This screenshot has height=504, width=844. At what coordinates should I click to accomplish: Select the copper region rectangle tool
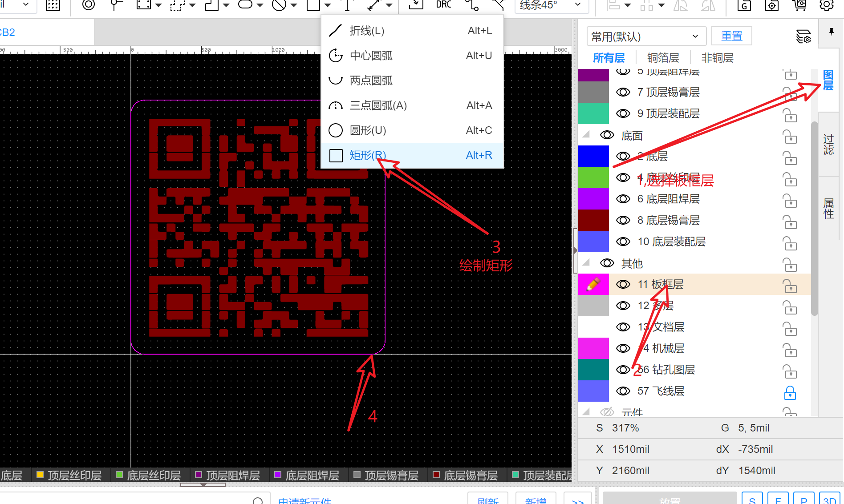143,4
